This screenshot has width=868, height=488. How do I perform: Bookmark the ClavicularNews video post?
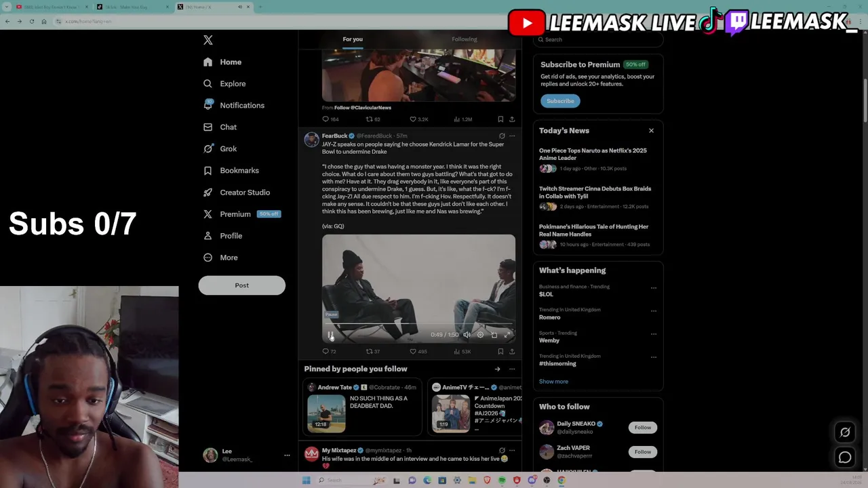click(x=500, y=119)
